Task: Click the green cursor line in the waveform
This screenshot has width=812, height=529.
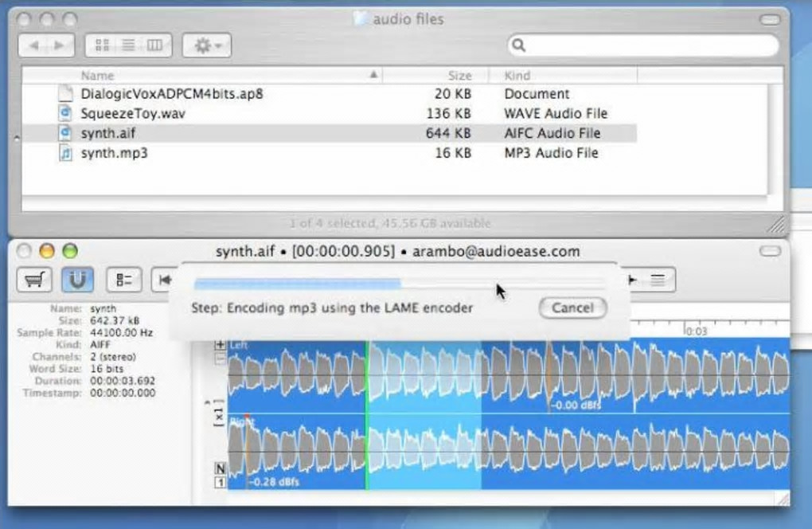Action: [x=367, y=414]
